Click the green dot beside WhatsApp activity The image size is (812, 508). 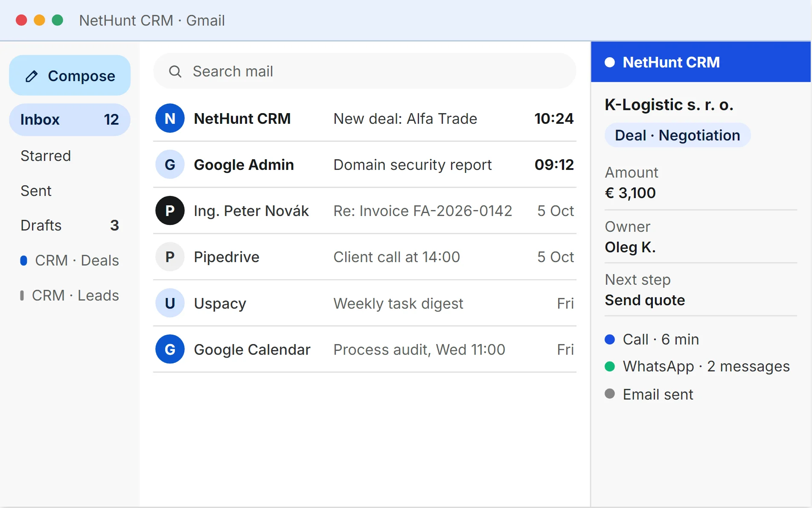[610, 366]
